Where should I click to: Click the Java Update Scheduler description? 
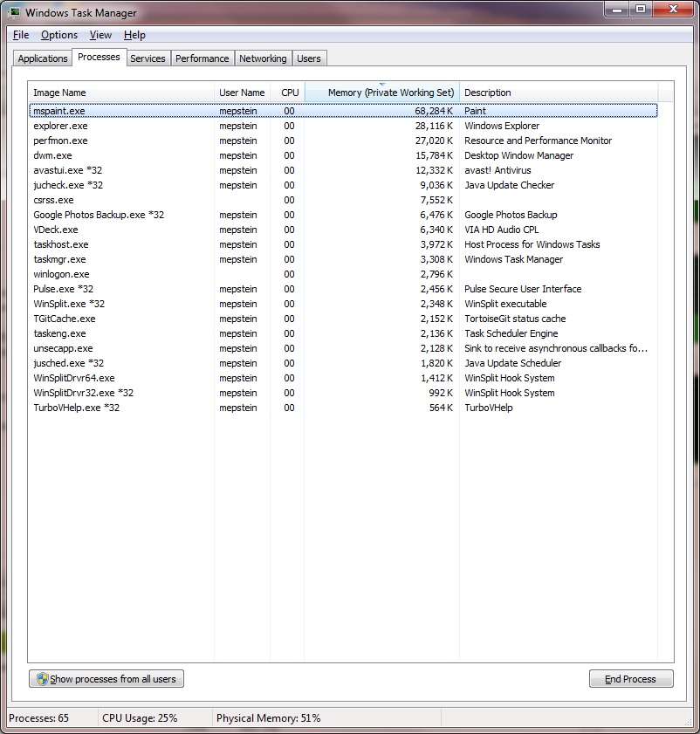[x=512, y=363]
